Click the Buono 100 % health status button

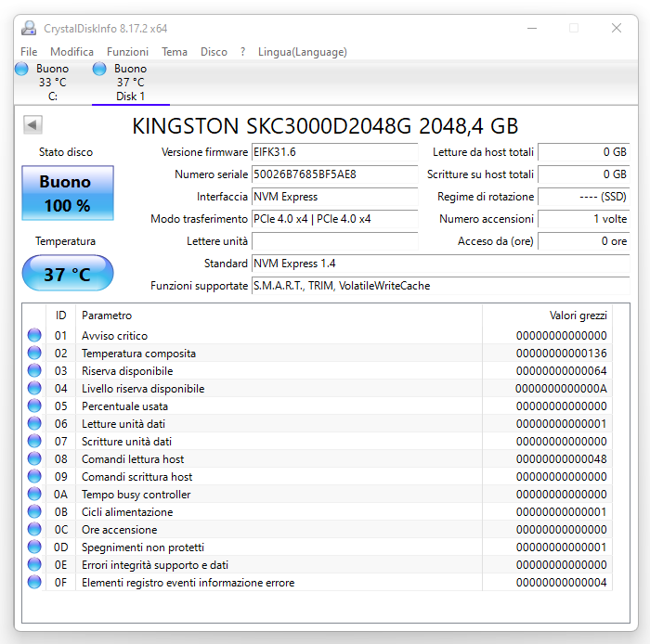[x=68, y=193]
